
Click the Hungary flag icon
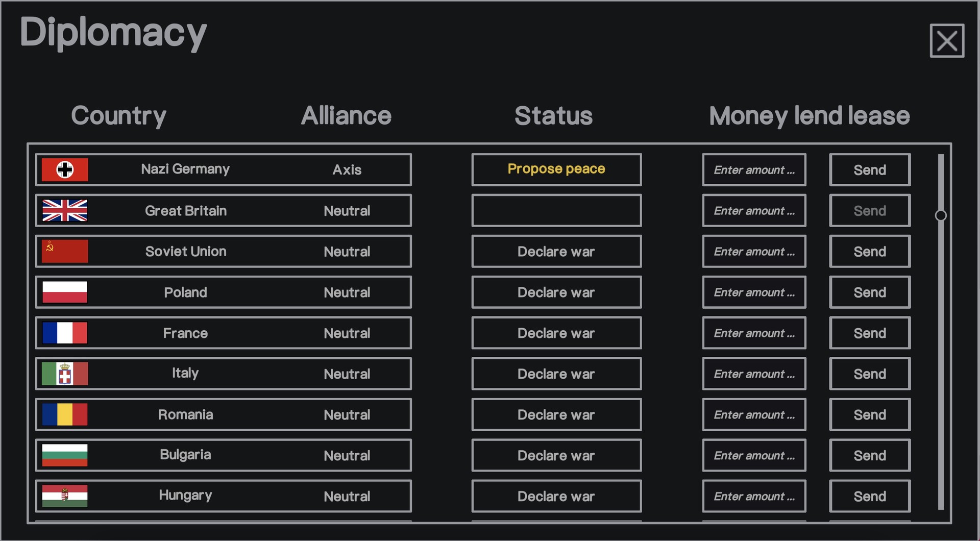tap(65, 496)
